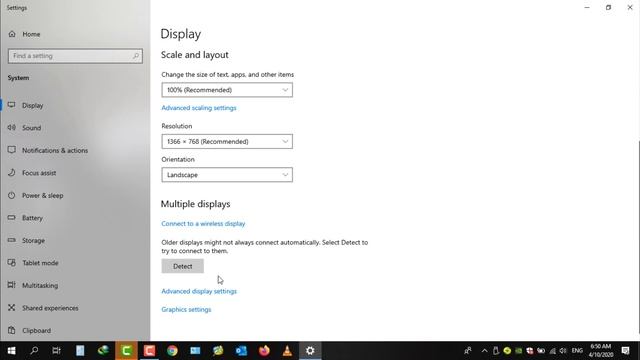The height and width of the screenshot is (360, 640).
Task: Open Task View from the taskbar
Action: [x=56, y=351]
